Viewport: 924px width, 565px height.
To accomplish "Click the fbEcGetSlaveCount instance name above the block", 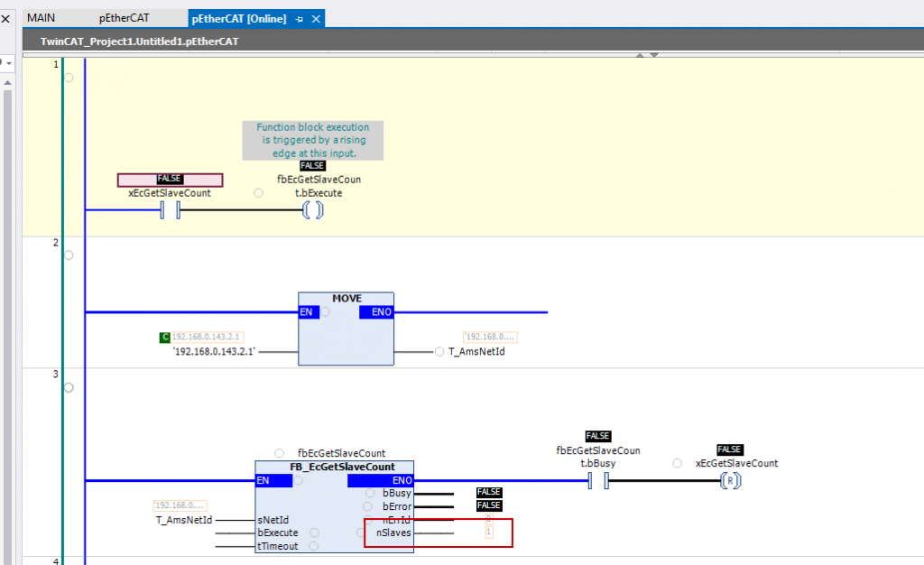I will (x=342, y=453).
